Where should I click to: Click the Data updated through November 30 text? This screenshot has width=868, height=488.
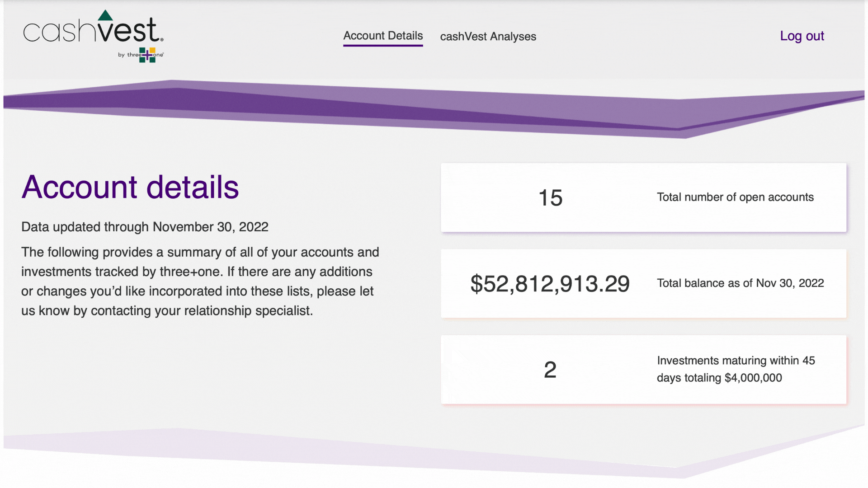(145, 227)
